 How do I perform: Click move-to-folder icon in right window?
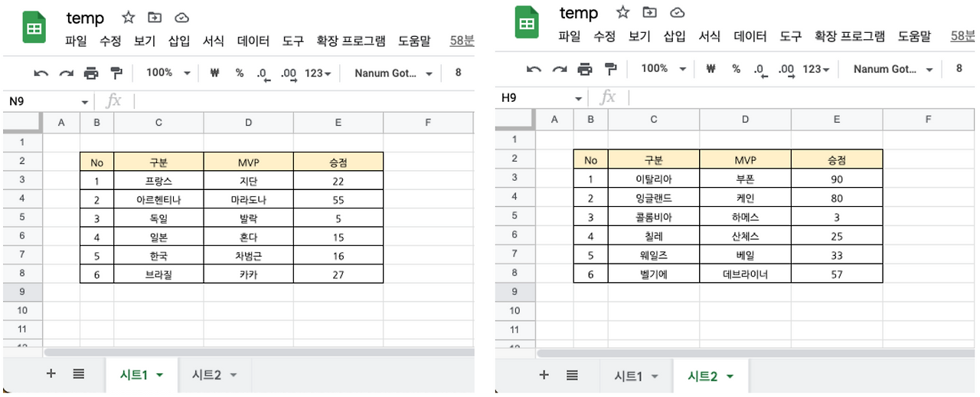point(650,12)
